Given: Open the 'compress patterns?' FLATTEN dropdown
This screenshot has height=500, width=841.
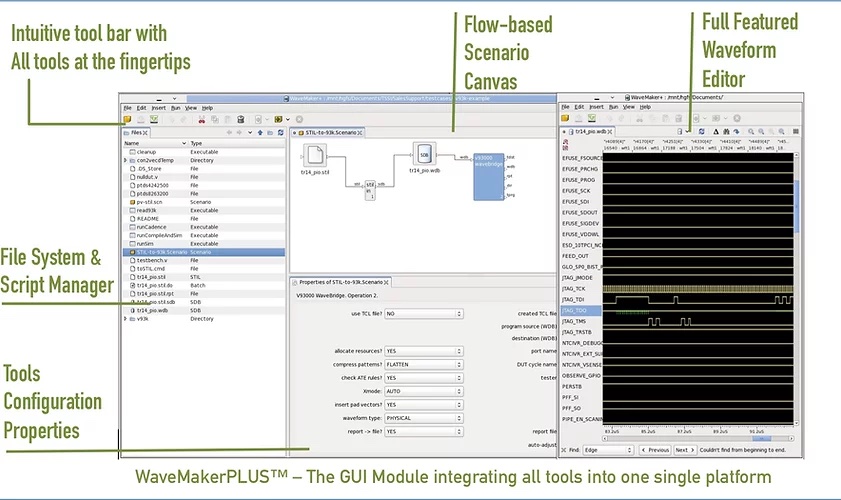Looking at the screenshot, I should (424, 364).
